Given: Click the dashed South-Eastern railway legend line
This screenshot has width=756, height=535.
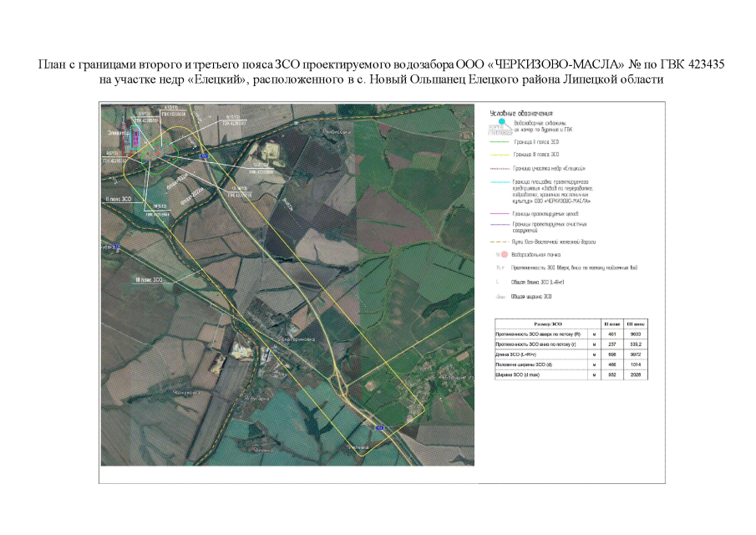Looking at the screenshot, I should pyautogui.click(x=501, y=240).
